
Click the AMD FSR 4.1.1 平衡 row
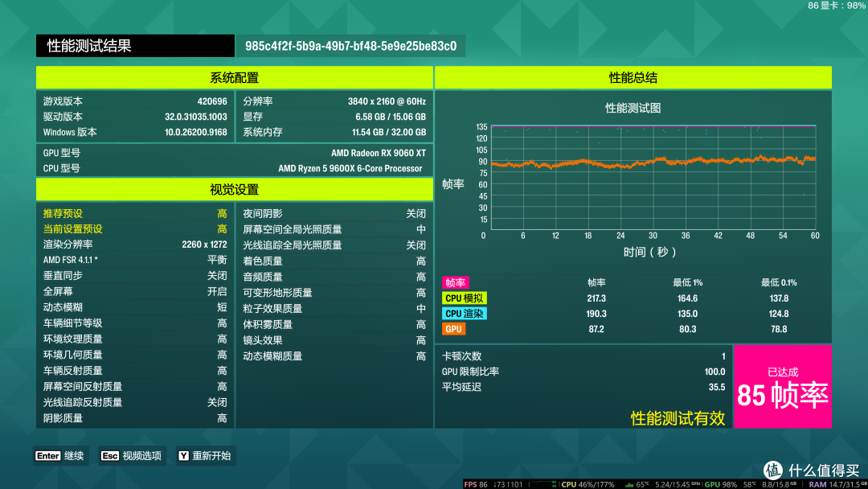click(x=135, y=260)
